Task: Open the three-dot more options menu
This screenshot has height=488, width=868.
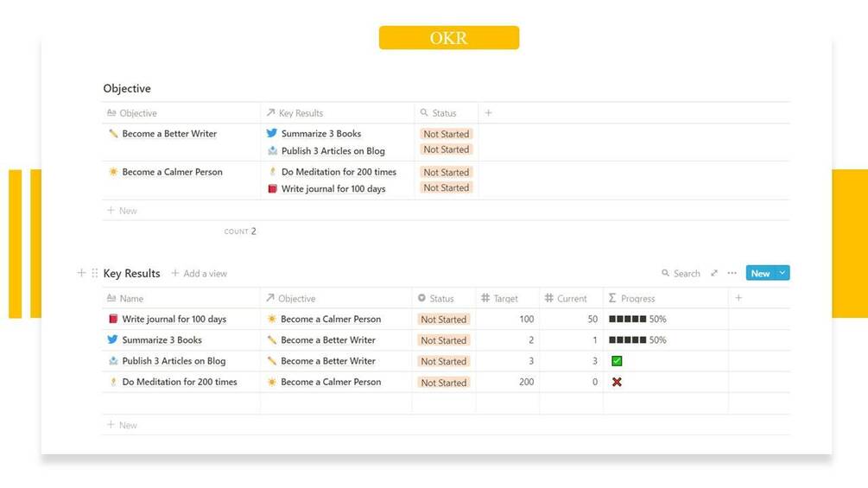Action: coord(732,273)
